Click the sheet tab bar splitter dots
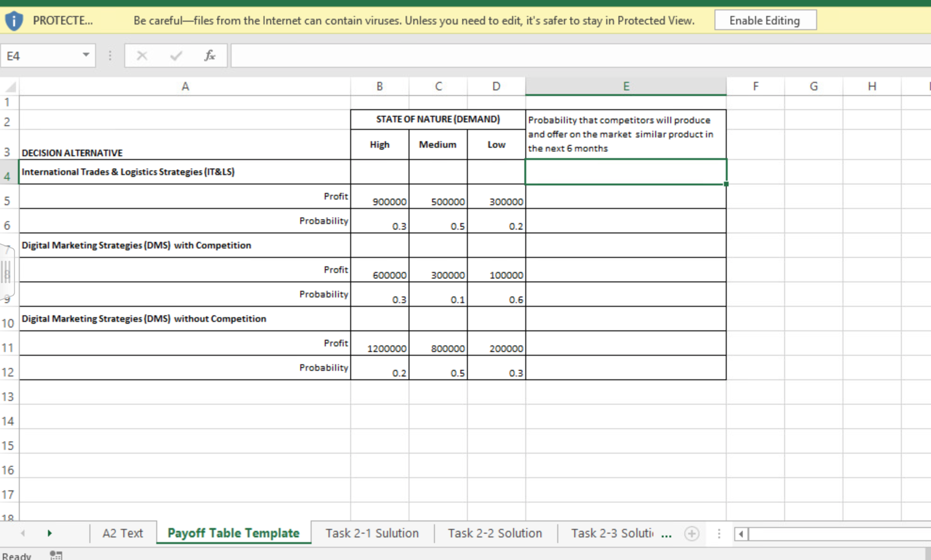Image resolution: width=931 pixels, height=560 pixels. 719,534
